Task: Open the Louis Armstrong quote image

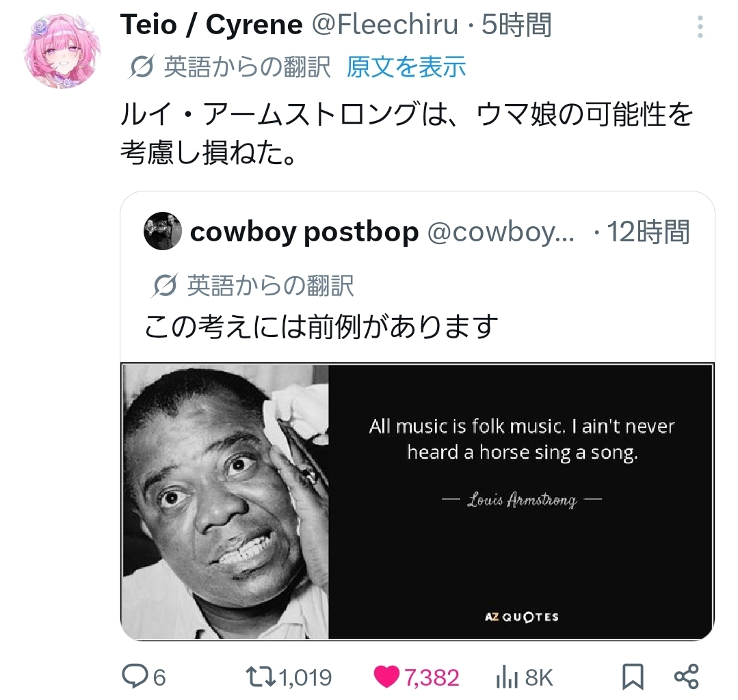Action: 417,502
